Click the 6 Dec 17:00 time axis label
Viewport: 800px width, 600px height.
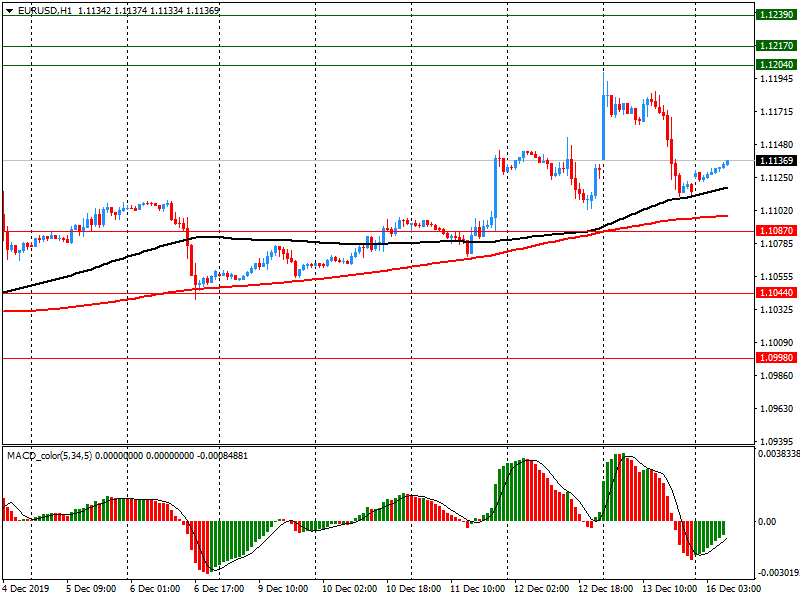pyautogui.click(x=219, y=589)
